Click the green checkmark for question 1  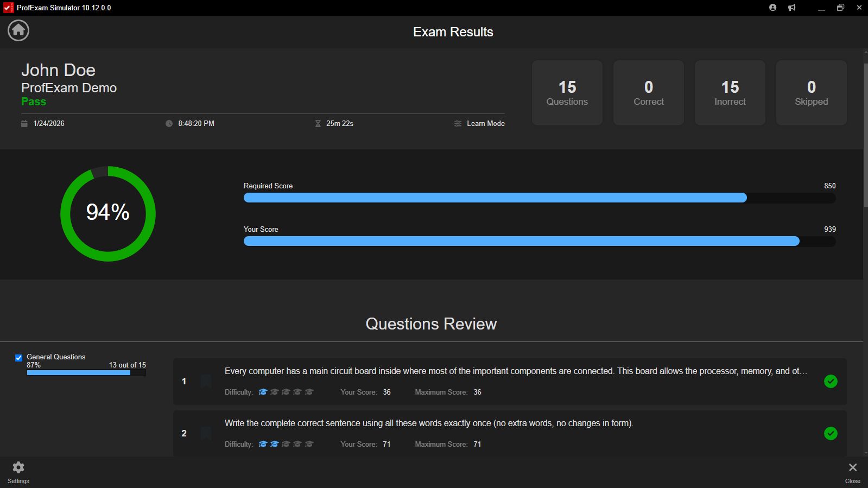831,382
